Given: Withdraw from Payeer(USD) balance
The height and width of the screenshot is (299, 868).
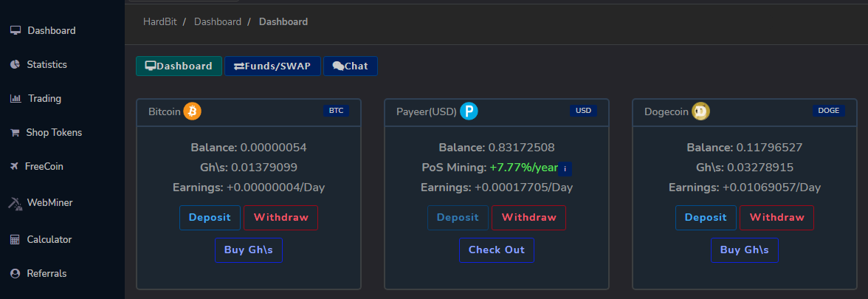Looking at the screenshot, I should 528,218.
